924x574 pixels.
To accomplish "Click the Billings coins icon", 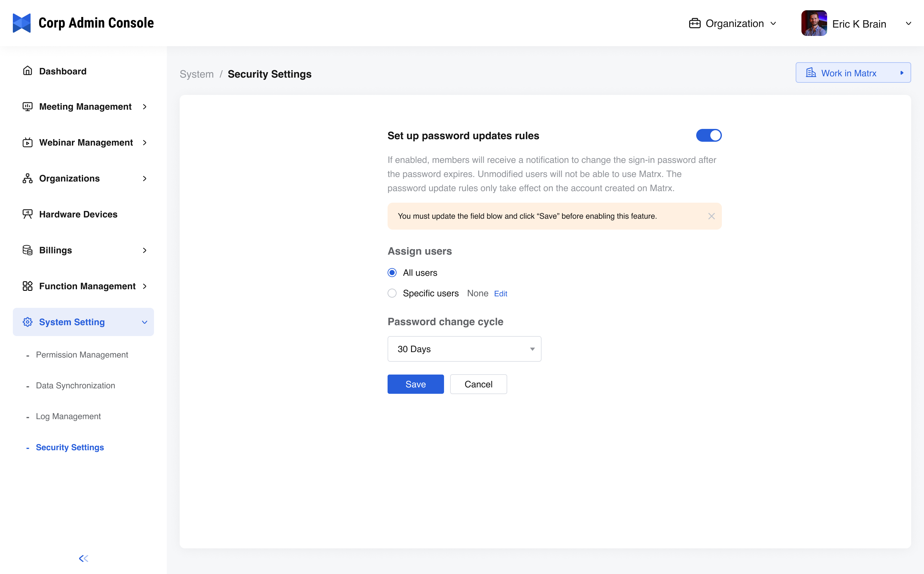I will 27,250.
